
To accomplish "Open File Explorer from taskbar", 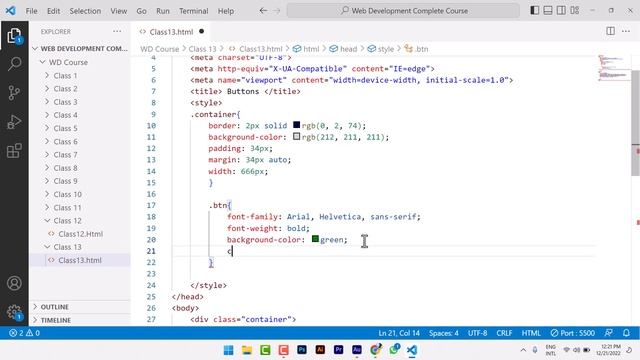I will point(247,350).
